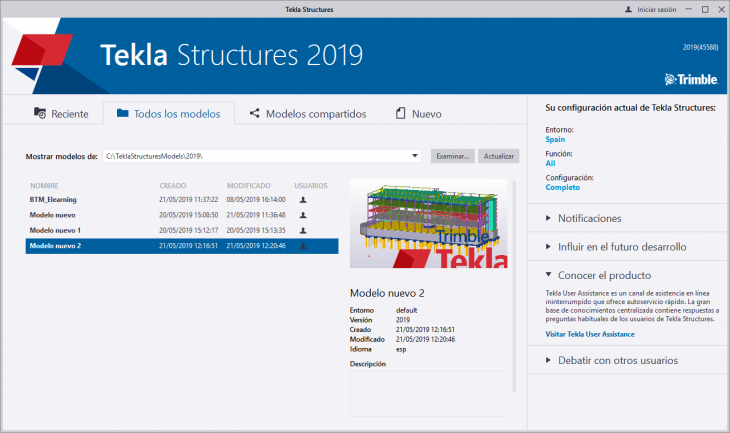Click Iniciar sesión to sign in
This screenshot has width=730, height=433.
tap(656, 10)
